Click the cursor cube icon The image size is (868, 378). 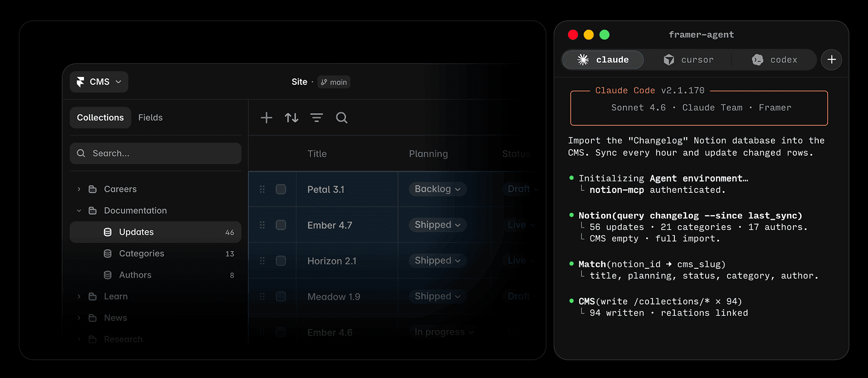pos(669,59)
